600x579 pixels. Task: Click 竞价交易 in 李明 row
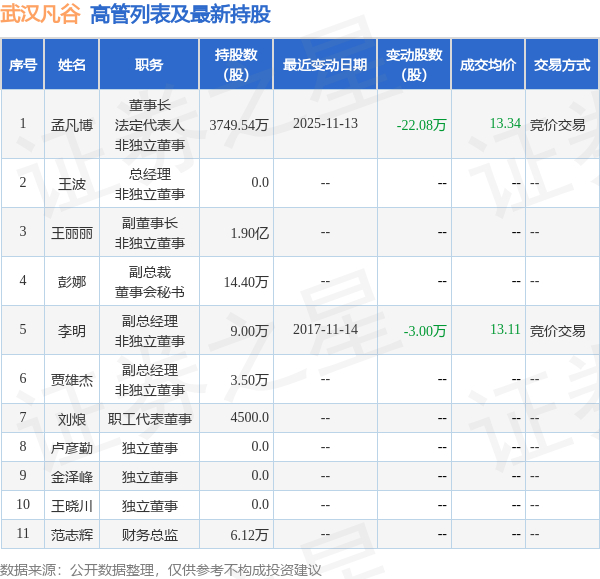tap(558, 331)
